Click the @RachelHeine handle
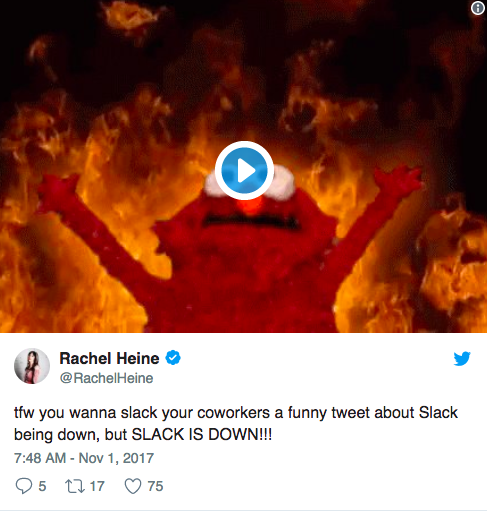Viewport: 487px width, 513px height. pos(106,378)
